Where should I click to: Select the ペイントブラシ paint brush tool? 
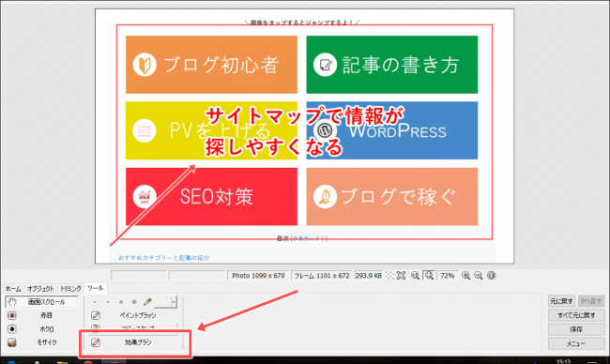133,315
